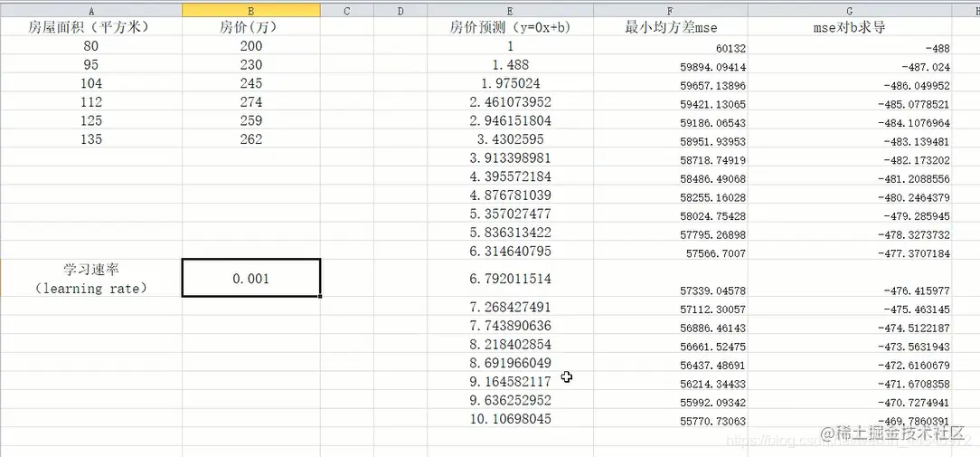Select price cell with value 230
Screen dimensions: 980x457
[251, 64]
